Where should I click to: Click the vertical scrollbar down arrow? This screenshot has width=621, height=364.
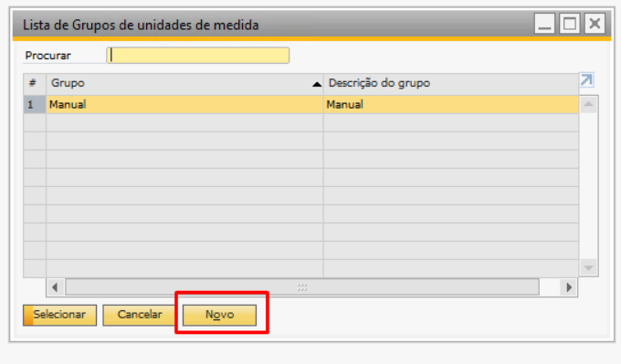(588, 268)
